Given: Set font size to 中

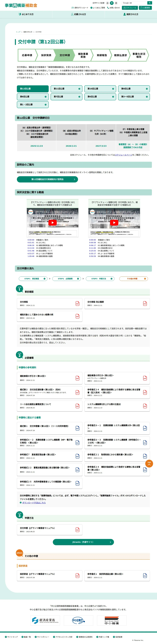Looking at the screenshot, I should (x=112, y=3).
